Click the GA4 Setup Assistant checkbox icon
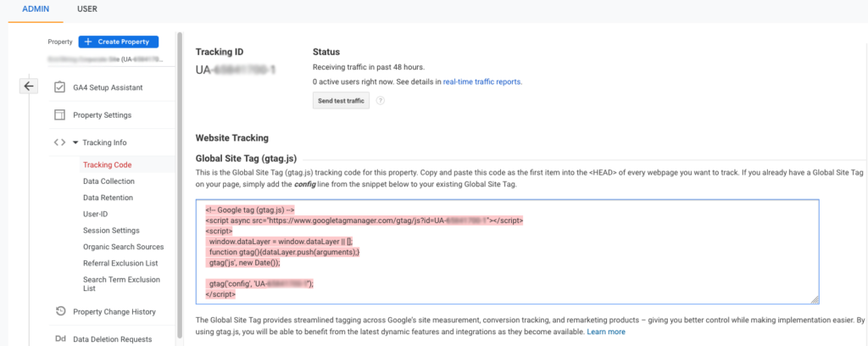This screenshot has width=868, height=346. 59,87
